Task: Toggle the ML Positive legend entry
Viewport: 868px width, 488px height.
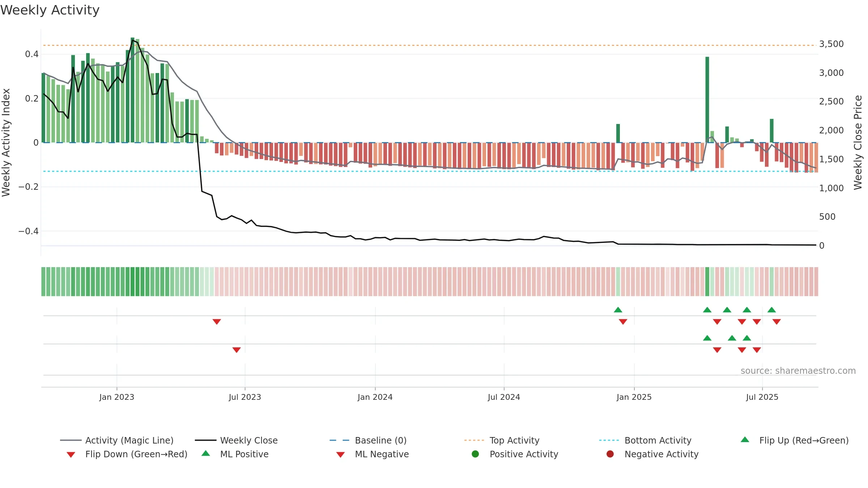Action: tap(235, 454)
